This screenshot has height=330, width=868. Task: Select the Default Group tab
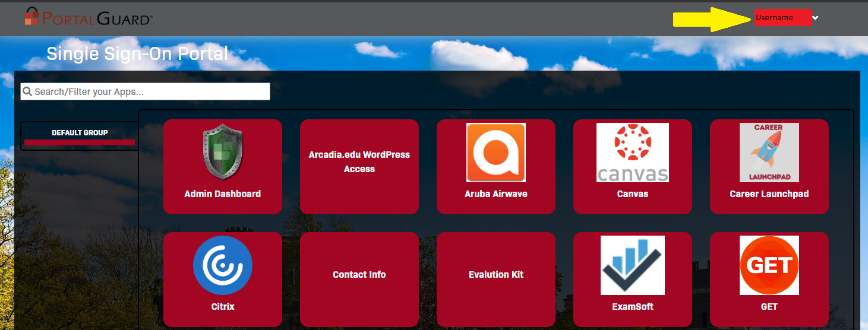[x=80, y=136]
